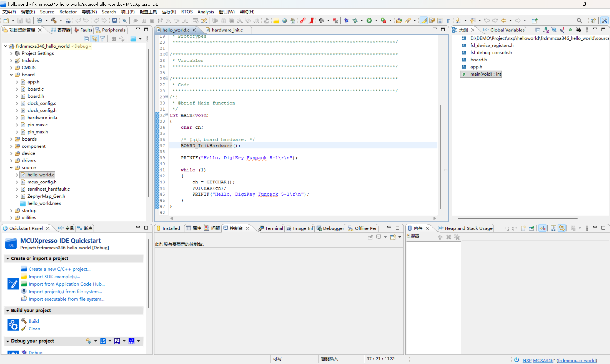Click the editor horizontal scrollbar right arrow
The width and height of the screenshot is (610, 364).
pos(434,218)
